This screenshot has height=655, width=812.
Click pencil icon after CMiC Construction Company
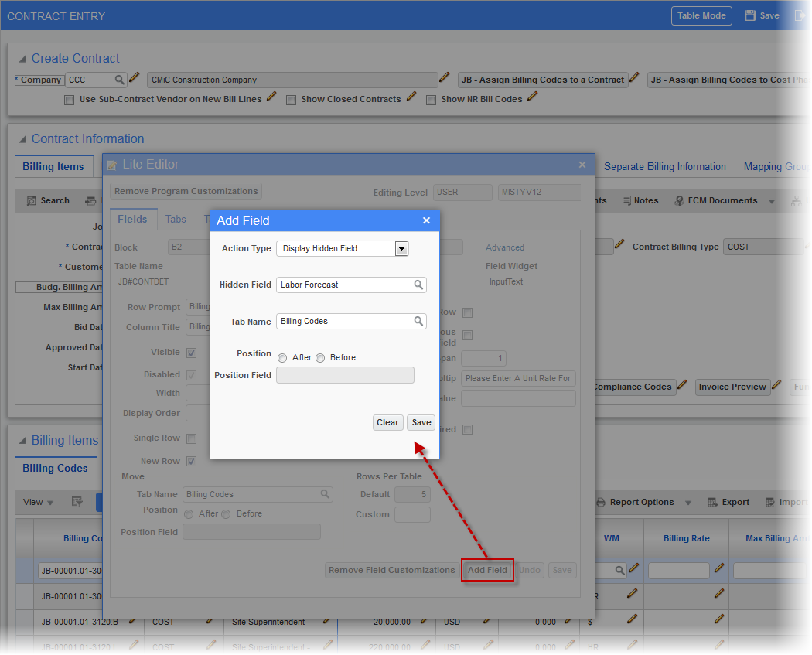point(445,77)
